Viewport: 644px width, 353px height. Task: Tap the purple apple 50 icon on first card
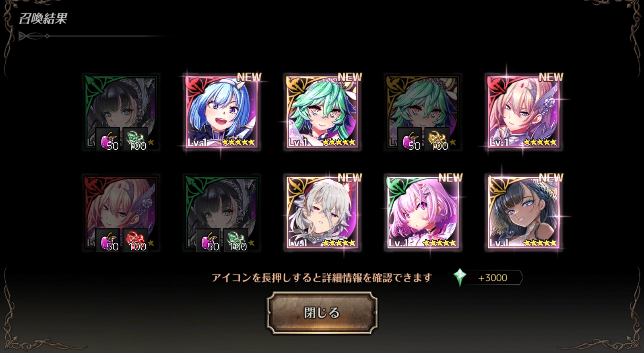click(107, 140)
